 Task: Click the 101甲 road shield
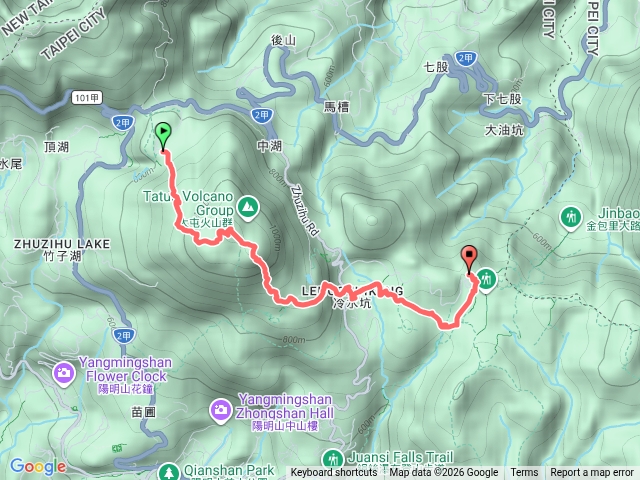(87, 98)
